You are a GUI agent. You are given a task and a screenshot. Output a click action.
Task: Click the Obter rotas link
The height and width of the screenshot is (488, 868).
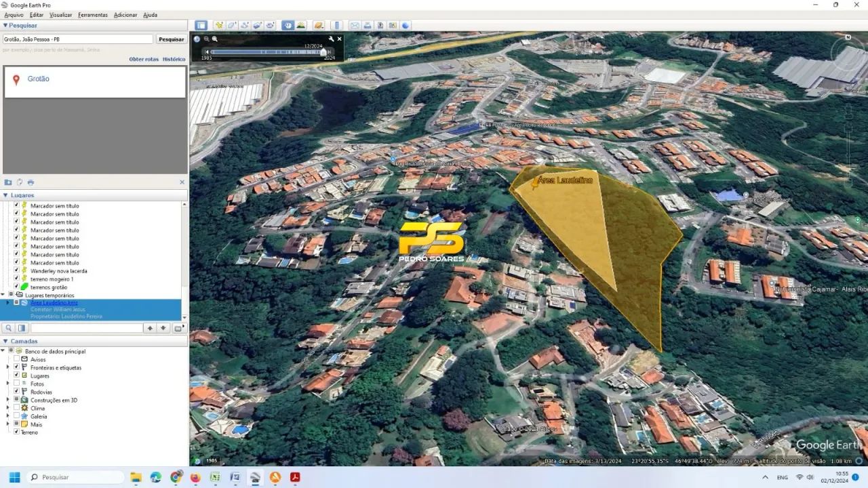[144, 59]
